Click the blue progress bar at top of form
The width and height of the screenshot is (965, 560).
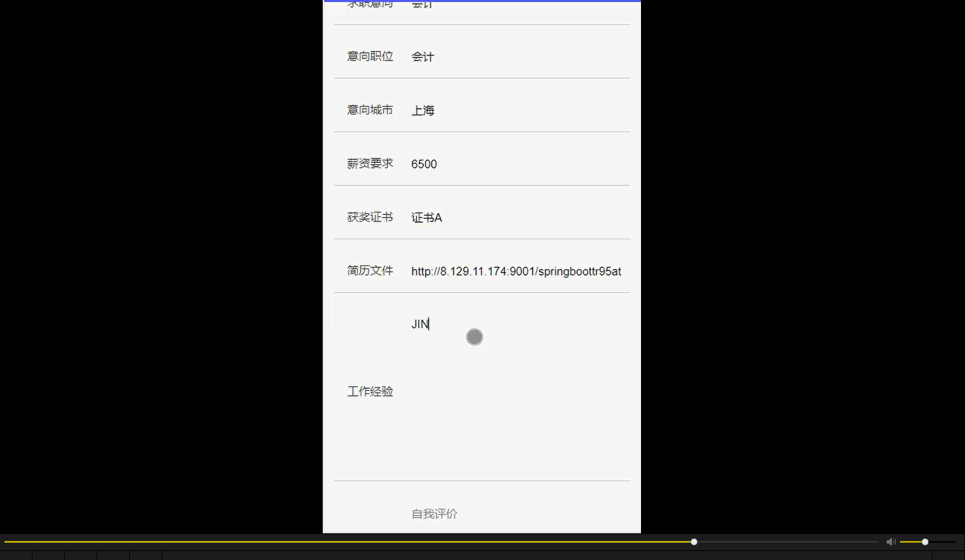pyautogui.click(x=482, y=1)
